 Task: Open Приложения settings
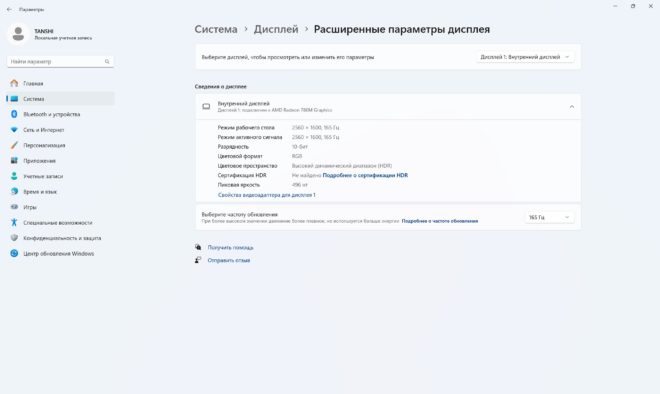[61, 161]
